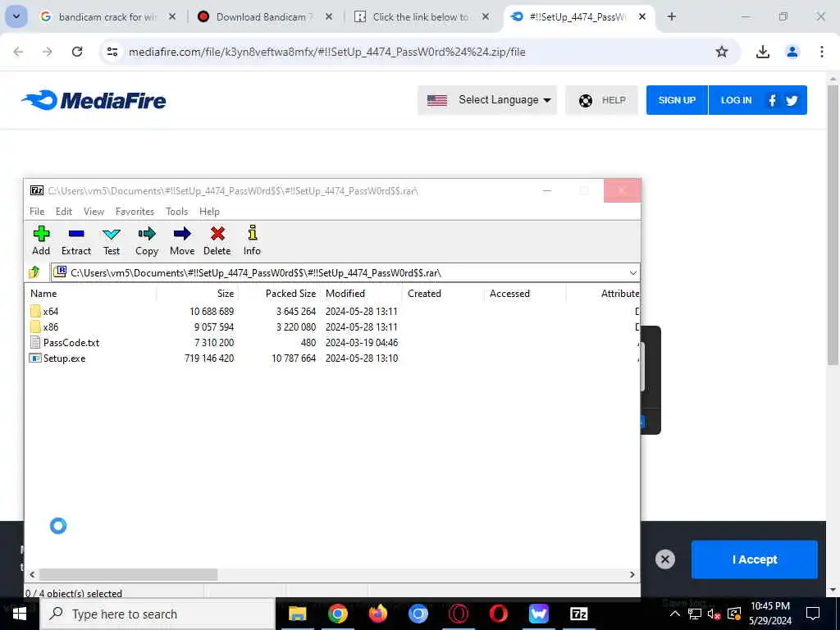Open 7-Zip from the taskbar
This screenshot has width=840, height=630.
point(578,614)
